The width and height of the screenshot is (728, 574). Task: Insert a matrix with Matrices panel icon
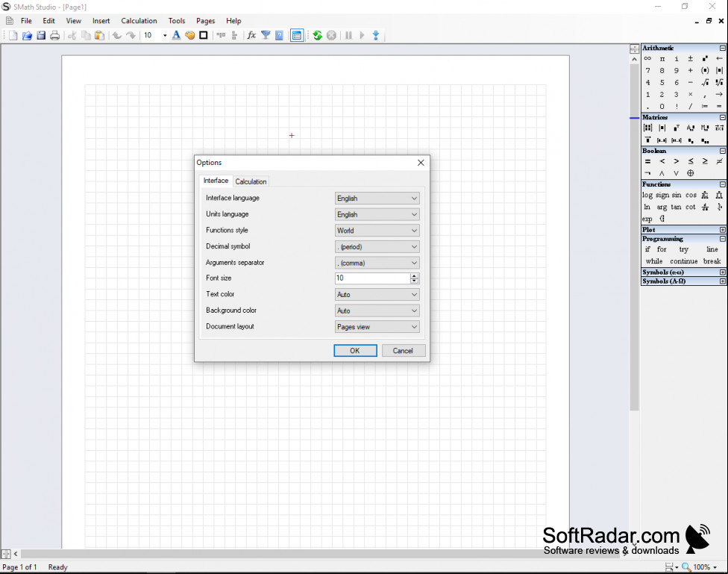(647, 128)
